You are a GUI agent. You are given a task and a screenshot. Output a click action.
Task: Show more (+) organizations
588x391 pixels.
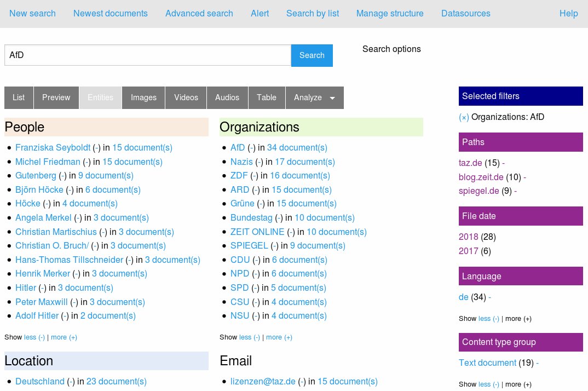tap(279, 337)
